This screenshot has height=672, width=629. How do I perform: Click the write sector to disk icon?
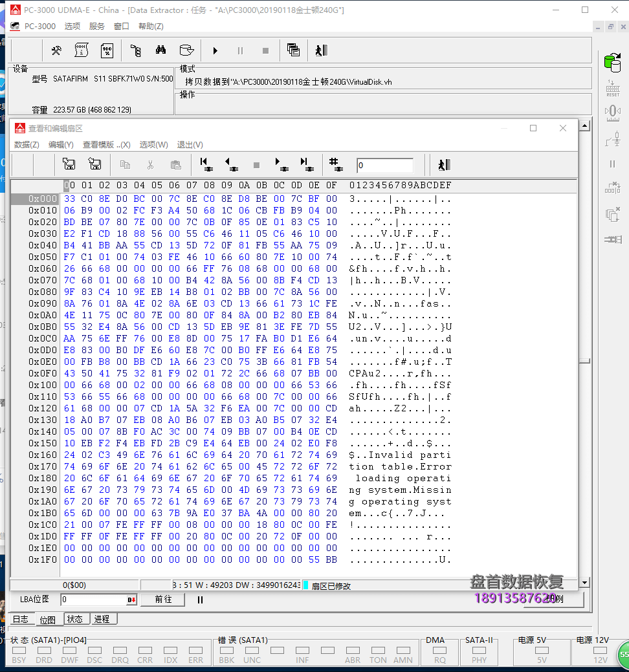(94, 164)
